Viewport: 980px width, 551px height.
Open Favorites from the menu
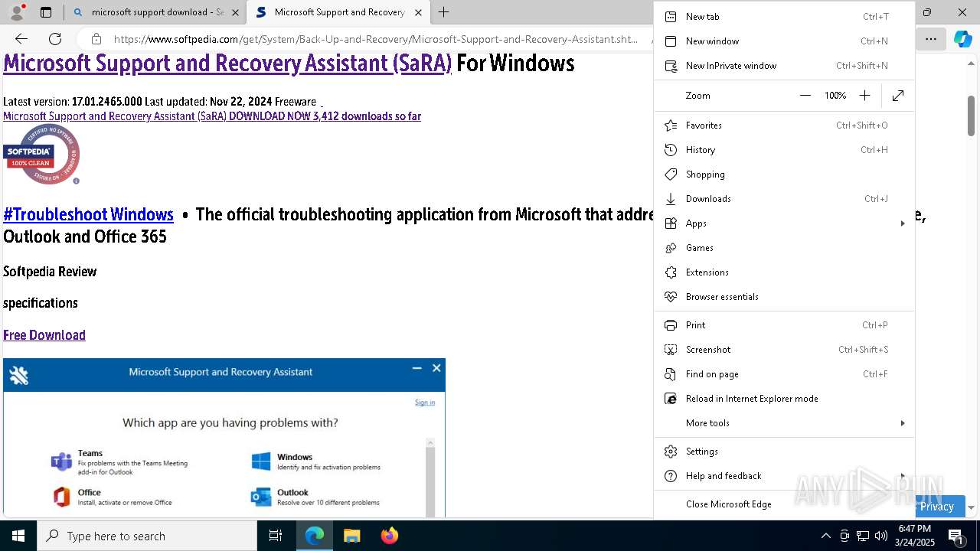[784, 126]
